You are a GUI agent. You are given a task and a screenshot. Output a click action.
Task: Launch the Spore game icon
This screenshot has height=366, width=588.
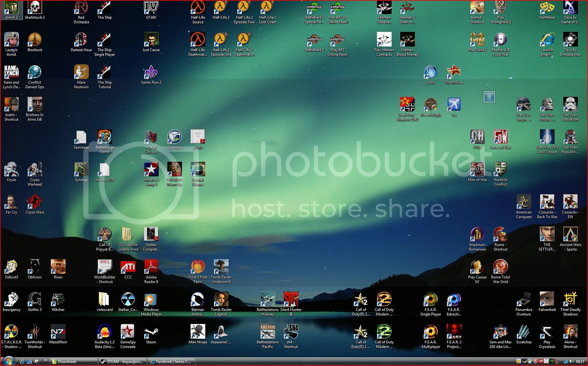coord(431,73)
